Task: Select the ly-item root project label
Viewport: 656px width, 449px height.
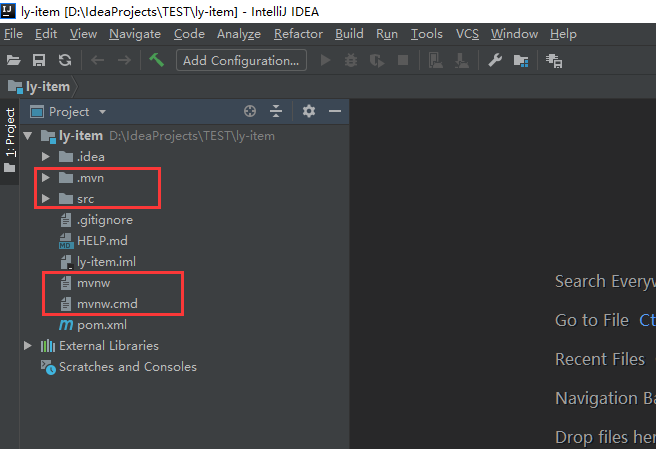Action: point(81,136)
